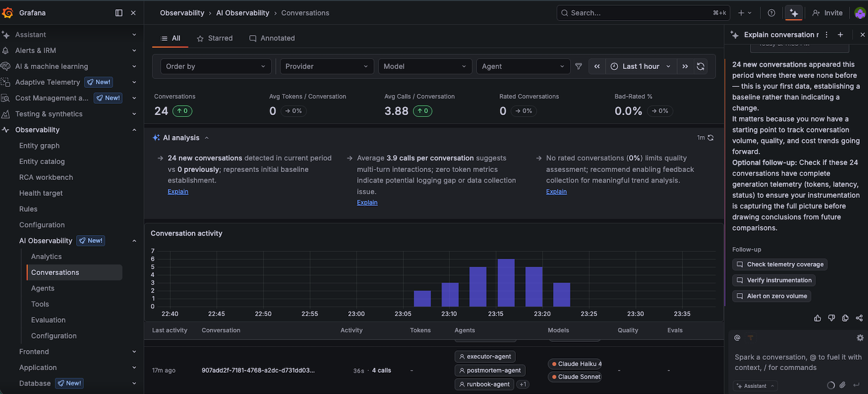Viewport: 868px width, 394px height.
Task: Give thumbs down to assistant response
Action: 832,318
